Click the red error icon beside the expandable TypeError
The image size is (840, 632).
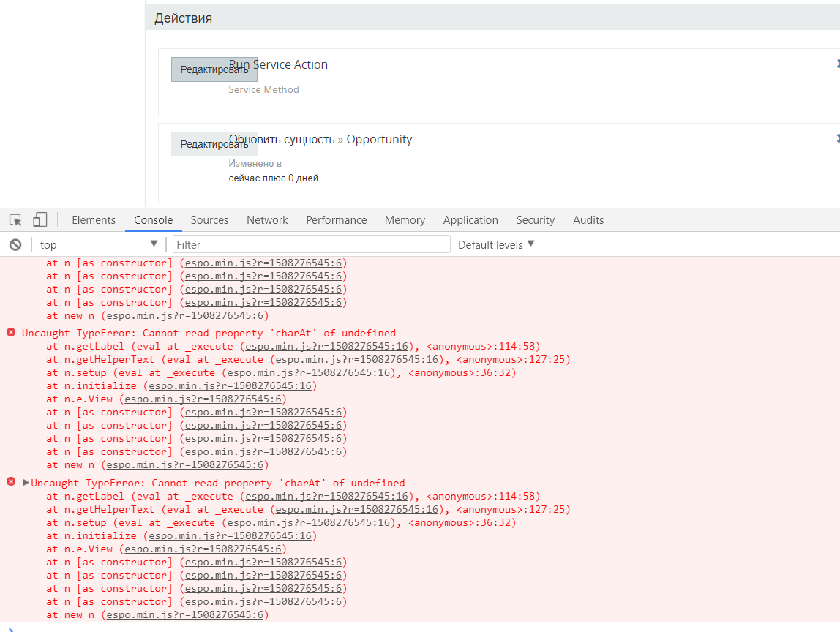coord(11,482)
